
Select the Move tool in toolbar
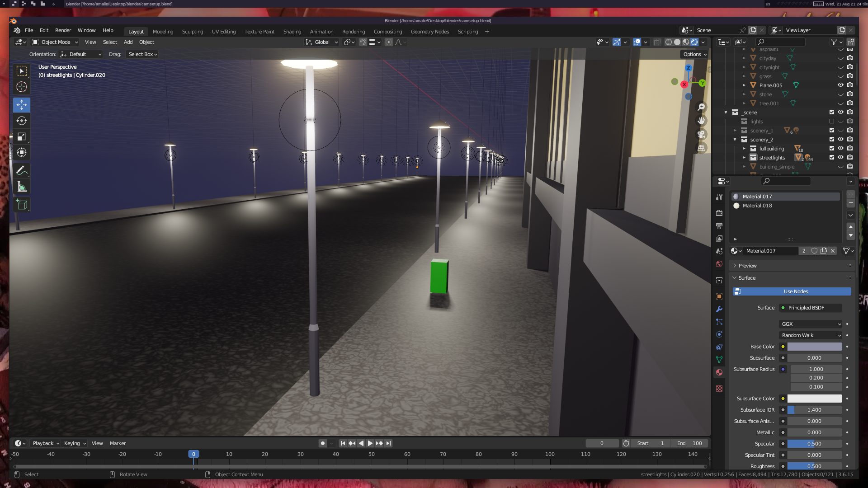(21, 105)
